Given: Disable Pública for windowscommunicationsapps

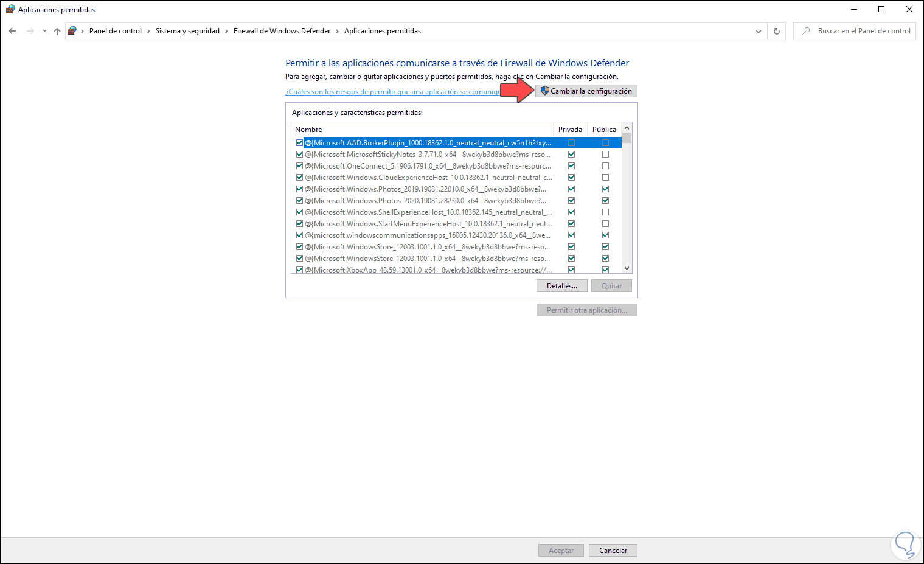Looking at the screenshot, I should [x=605, y=235].
